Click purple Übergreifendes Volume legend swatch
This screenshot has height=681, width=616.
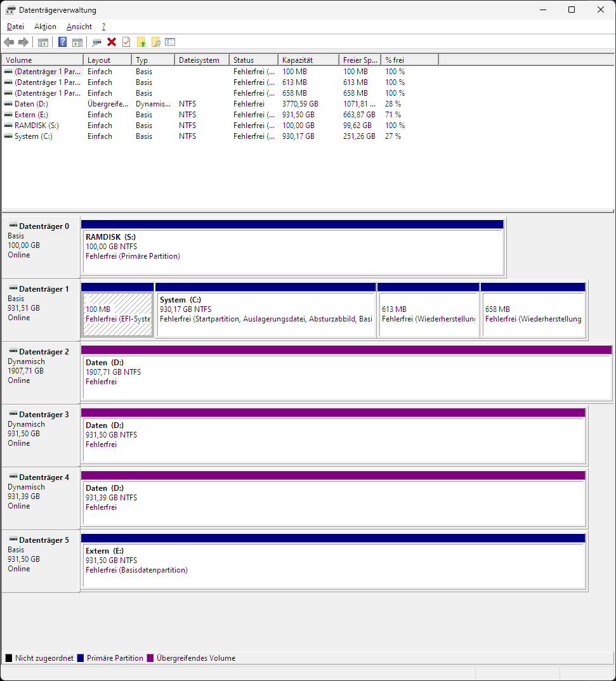click(x=150, y=658)
